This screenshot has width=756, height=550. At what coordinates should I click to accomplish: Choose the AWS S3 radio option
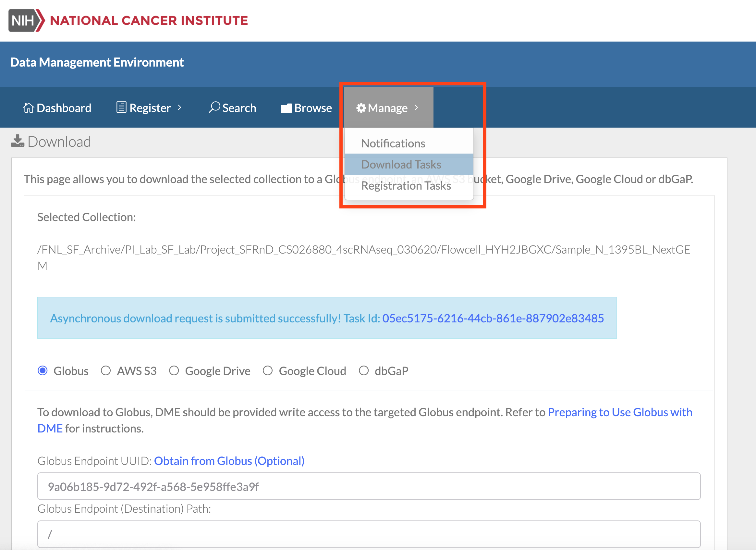point(106,370)
